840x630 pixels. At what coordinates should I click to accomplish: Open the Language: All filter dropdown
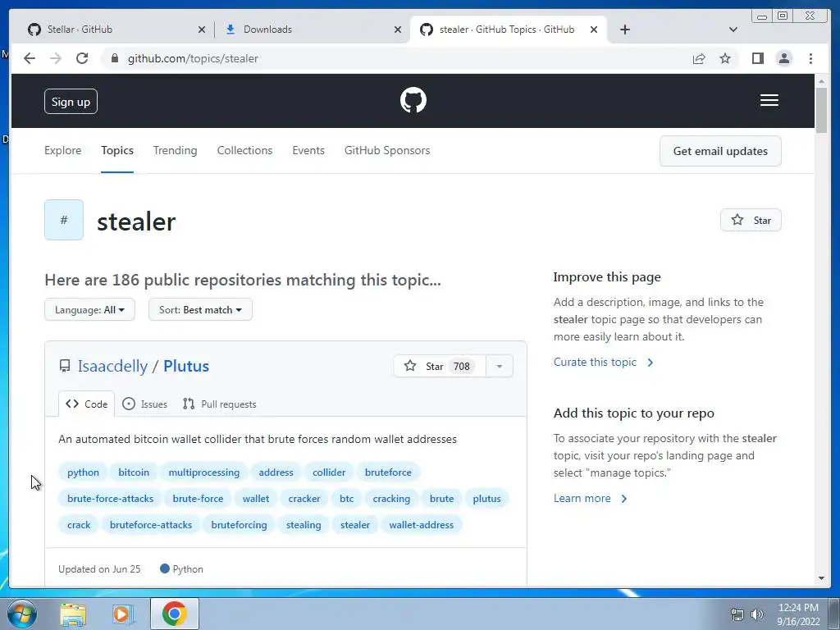pos(89,309)
